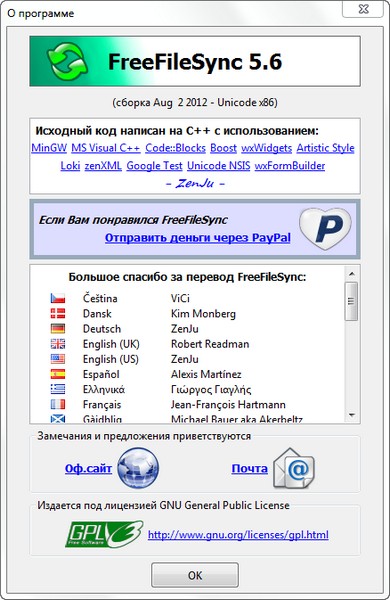Click the 'English (US)' language entry
This screenshot has width=390, height=600.
(x=111, y=359)
